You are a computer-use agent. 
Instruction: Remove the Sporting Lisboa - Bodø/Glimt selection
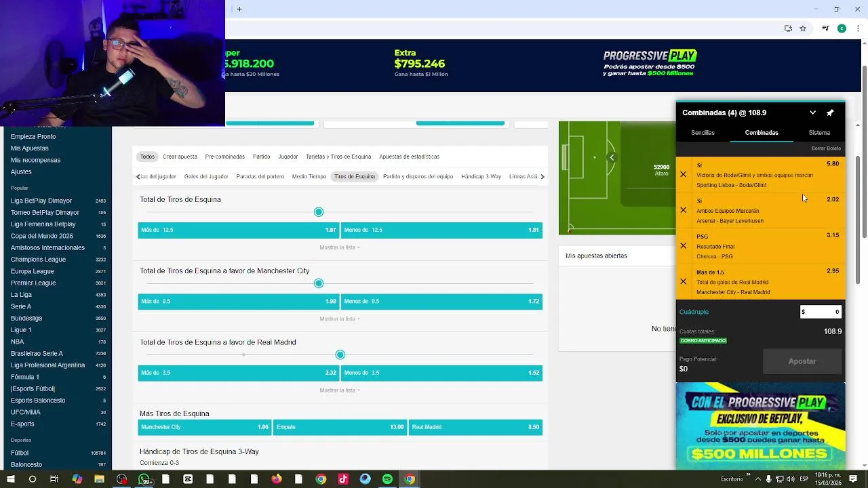(683, 174)
